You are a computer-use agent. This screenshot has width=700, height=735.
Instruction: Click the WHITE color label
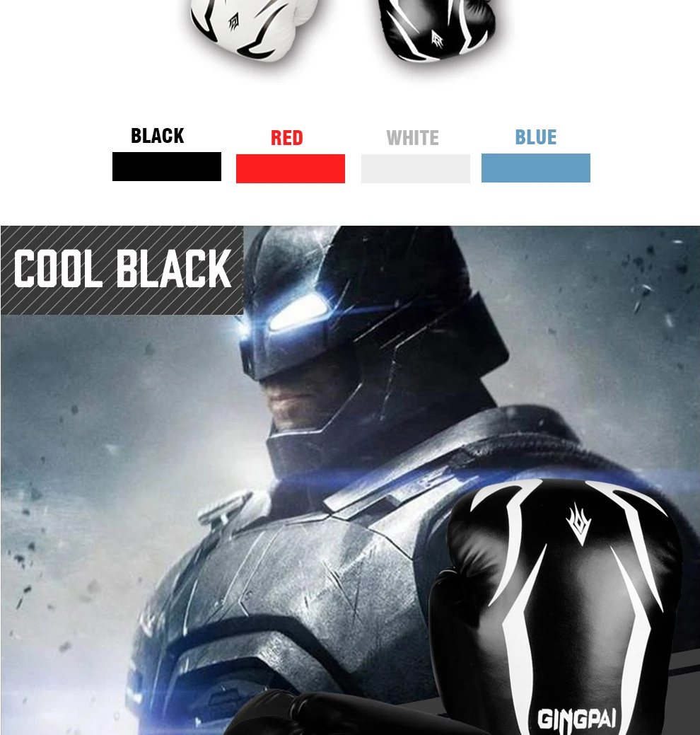412,138
